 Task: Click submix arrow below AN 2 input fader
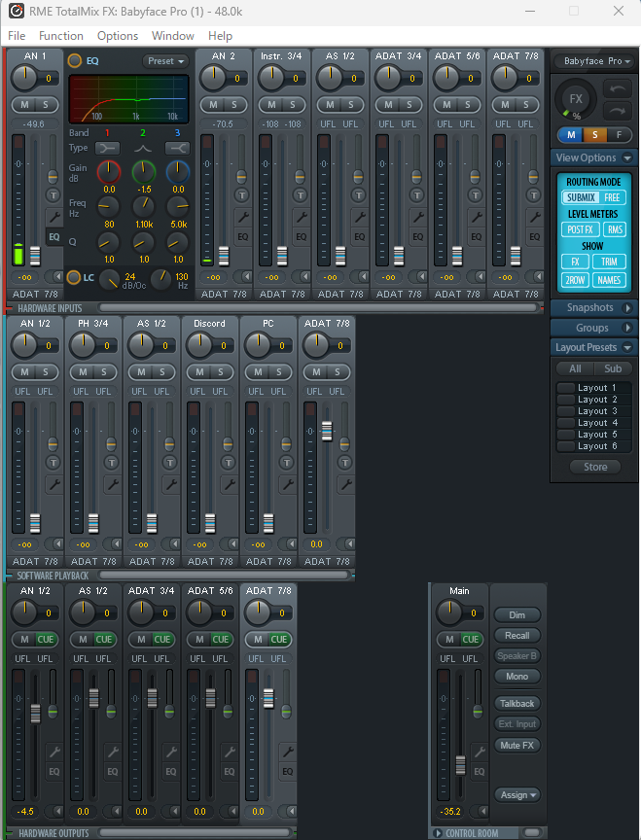click(246, 276)
